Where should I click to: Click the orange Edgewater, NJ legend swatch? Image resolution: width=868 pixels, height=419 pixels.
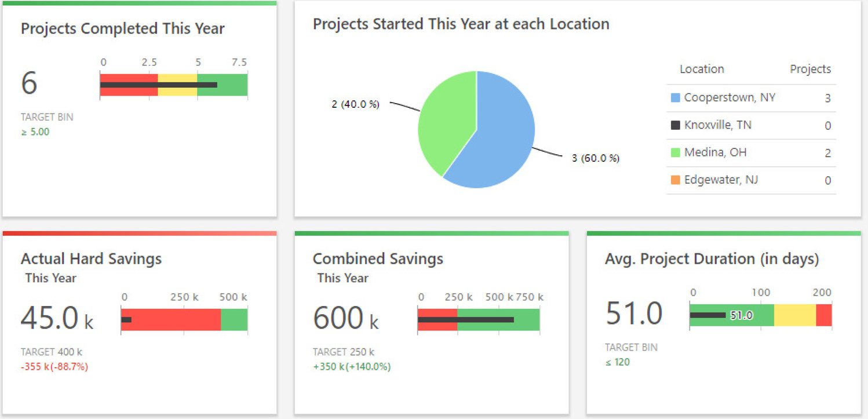675,180
